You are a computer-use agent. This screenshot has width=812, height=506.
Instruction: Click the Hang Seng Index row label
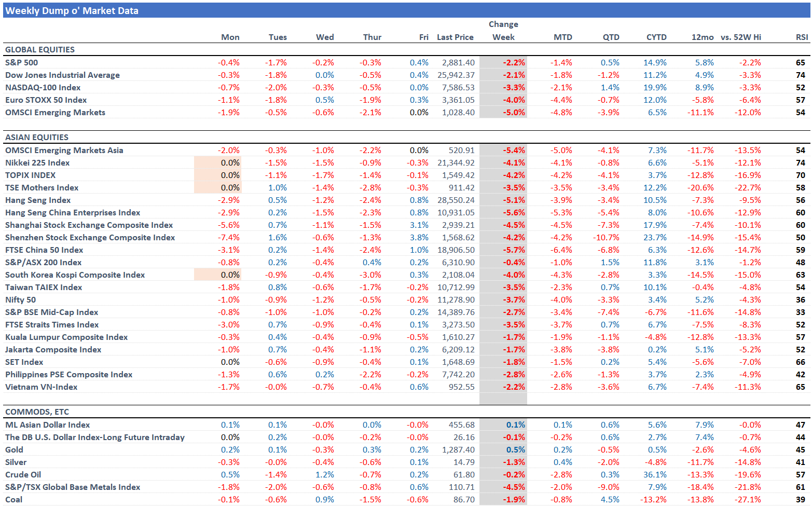pyautogui.click(x=38, y=200)
